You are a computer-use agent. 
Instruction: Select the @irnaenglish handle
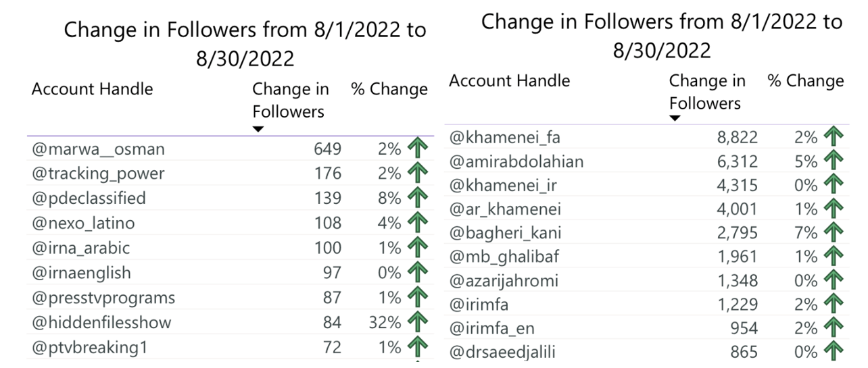81,273
